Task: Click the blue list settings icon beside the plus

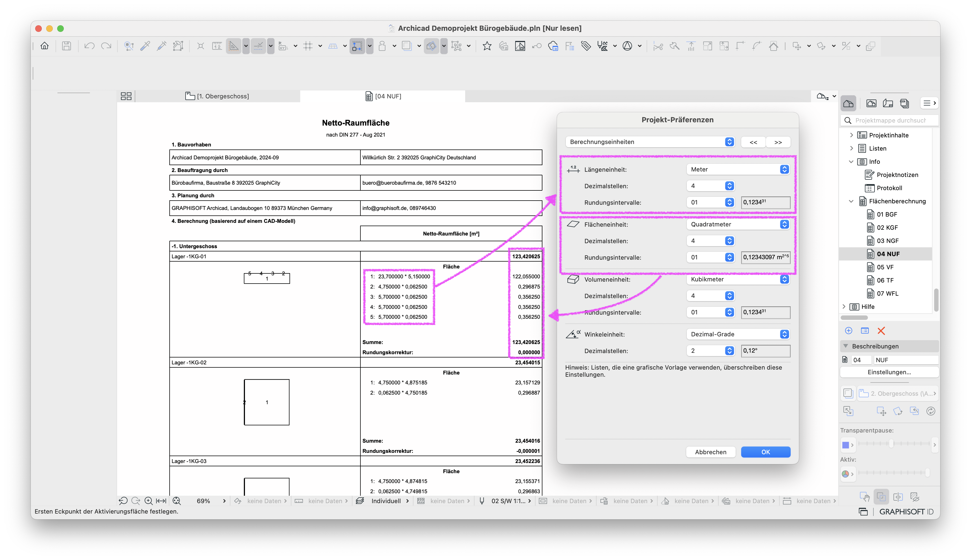Action: [x=865, y=331]
